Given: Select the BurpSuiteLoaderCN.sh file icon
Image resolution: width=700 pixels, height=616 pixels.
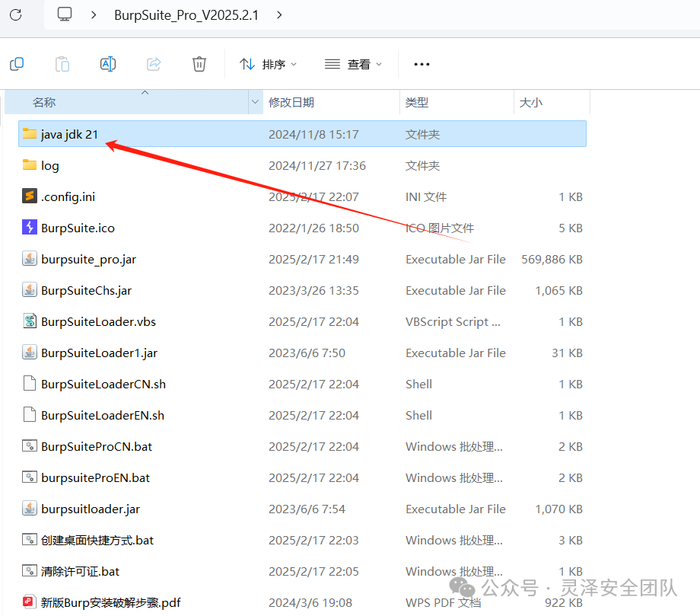Looking at the screenshot, I should coord(30,383).
